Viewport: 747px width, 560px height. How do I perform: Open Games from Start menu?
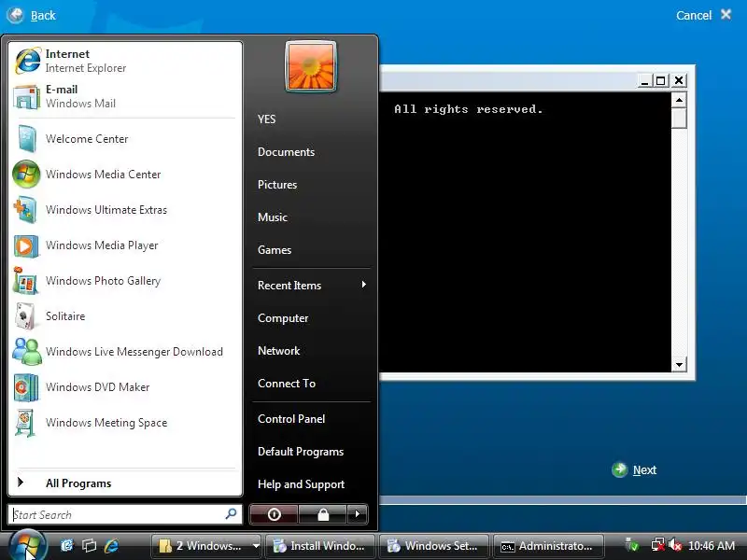coord(275,250)
